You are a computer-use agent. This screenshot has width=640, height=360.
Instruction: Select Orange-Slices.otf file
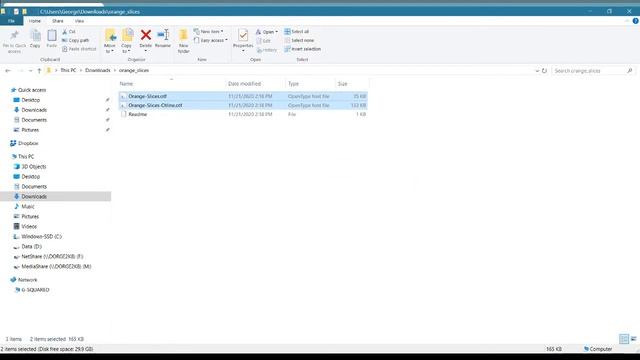click(x=243, y=96)
